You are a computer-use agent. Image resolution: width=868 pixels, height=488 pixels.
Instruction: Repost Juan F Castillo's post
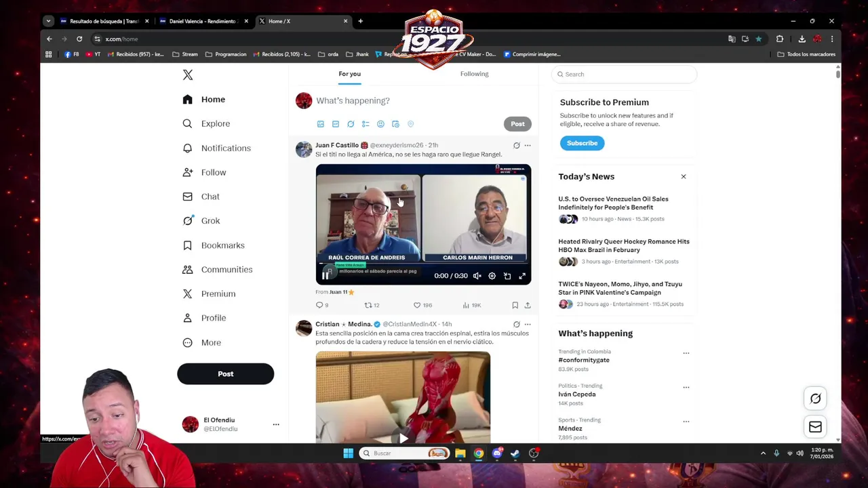click(x=372, y=305)
